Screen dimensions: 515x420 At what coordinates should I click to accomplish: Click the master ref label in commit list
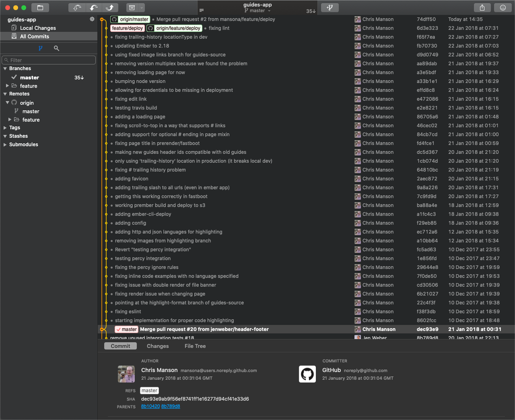pos(126,329)
